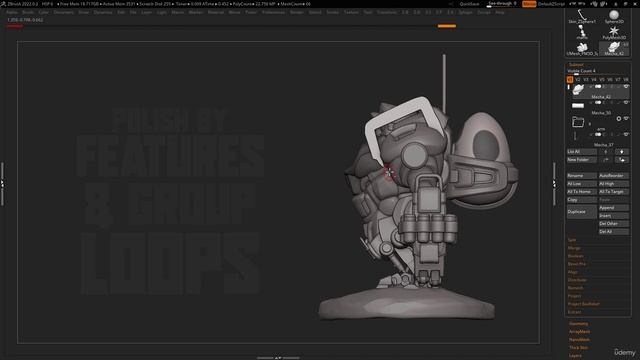Image resolution: width=640 pixels, height=360 pixels.
Task: Open the Brush menu
Action: click(x=28, y=13)
